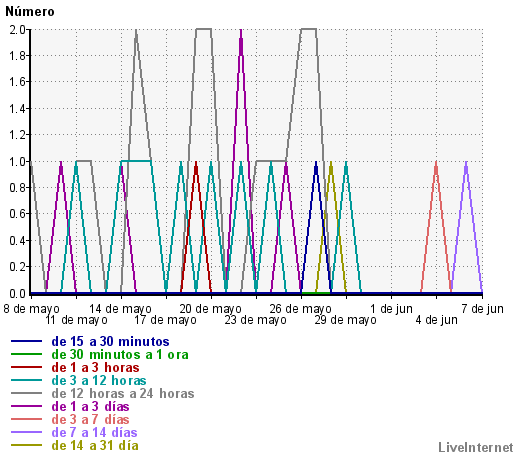
Task: Click the magenta legend line swatch
Action: [x=26, y=406]
